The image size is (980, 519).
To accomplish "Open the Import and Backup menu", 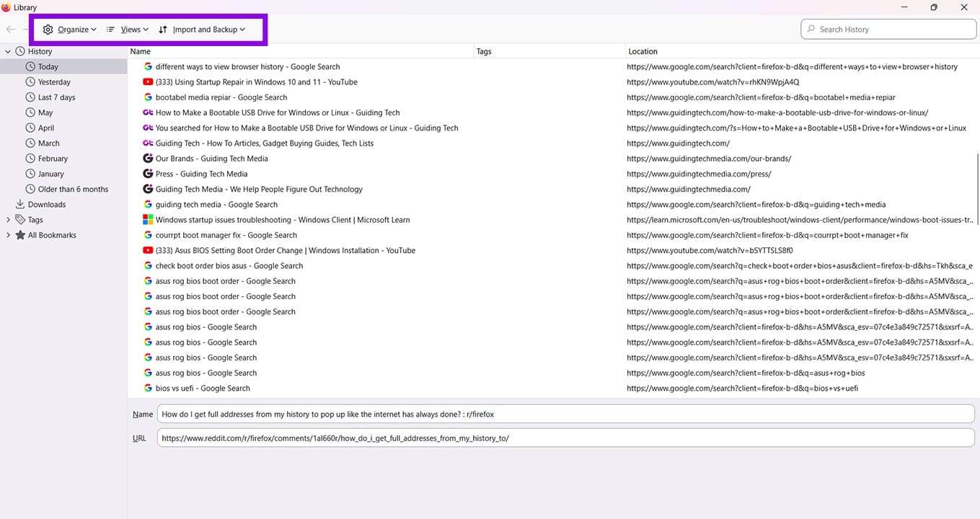I will [x=202, y=30].
